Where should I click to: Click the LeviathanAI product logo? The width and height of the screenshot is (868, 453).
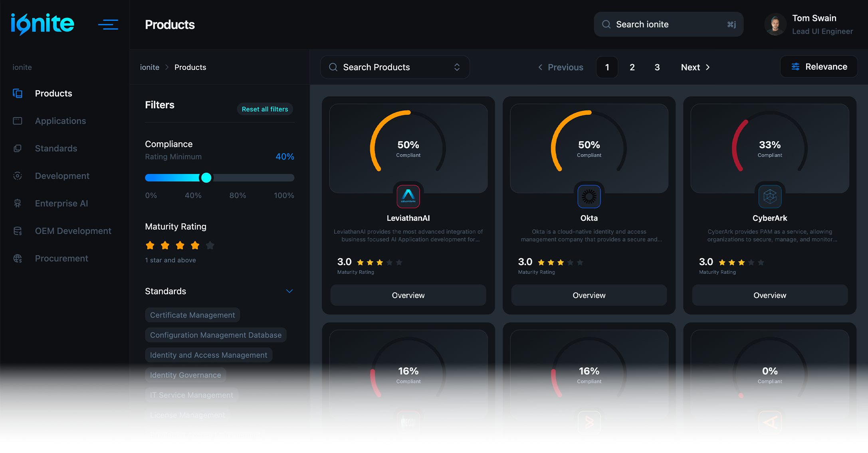point(408,196)
